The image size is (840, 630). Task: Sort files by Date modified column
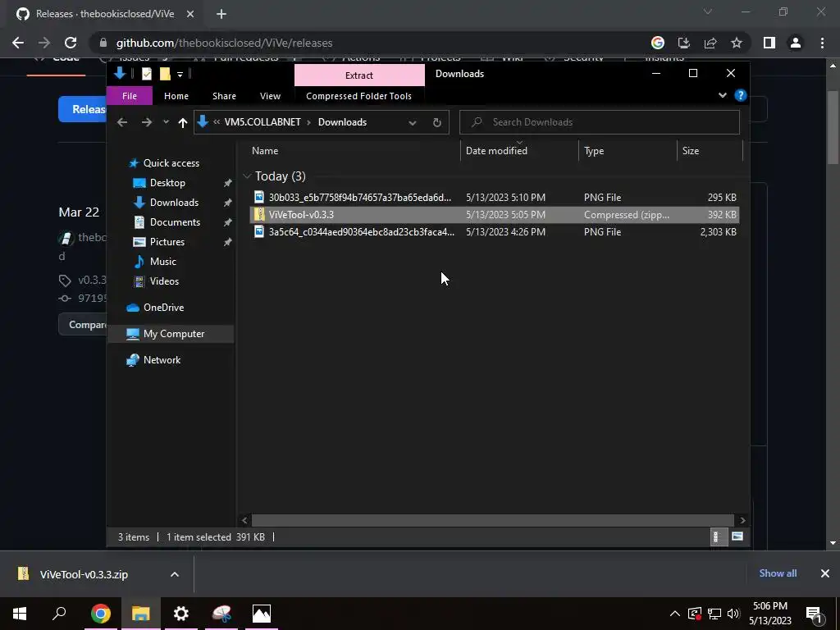coord(496,151)
